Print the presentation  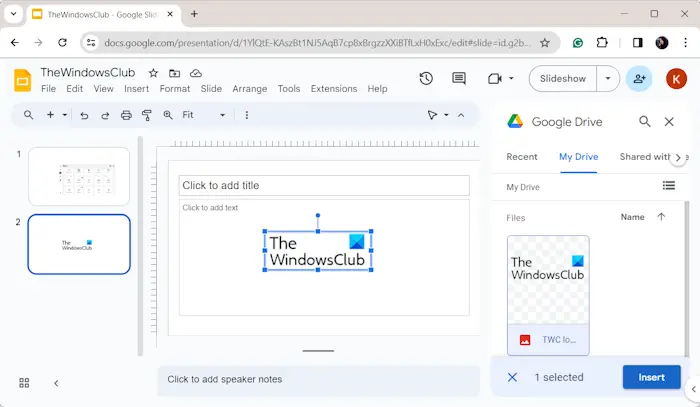coord(126,116)
